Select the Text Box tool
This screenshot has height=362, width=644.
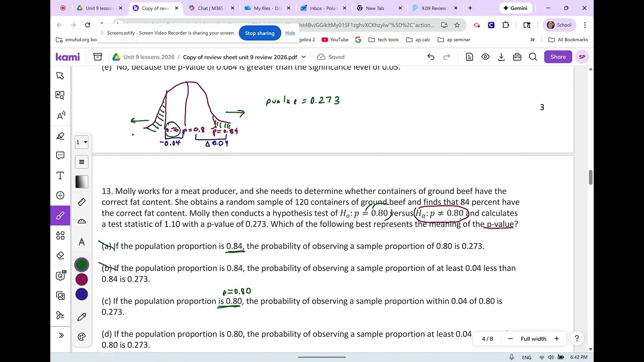coord(60,175)
